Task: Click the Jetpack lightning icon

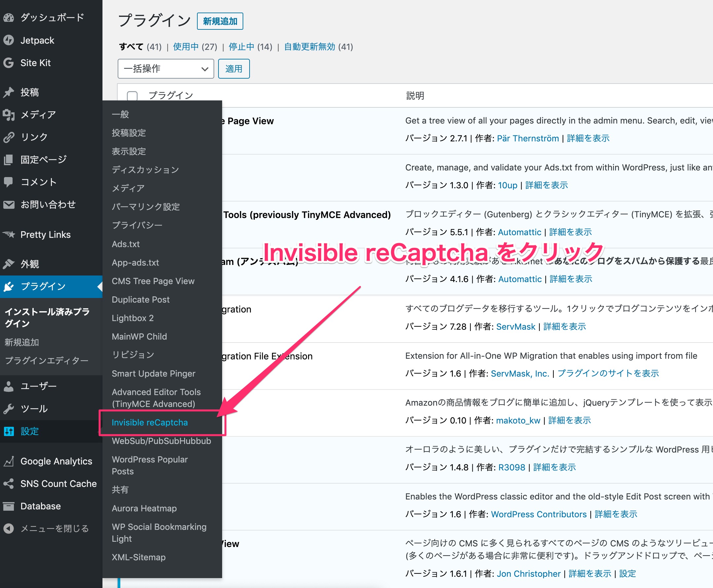Action: [x=9, y=40]
